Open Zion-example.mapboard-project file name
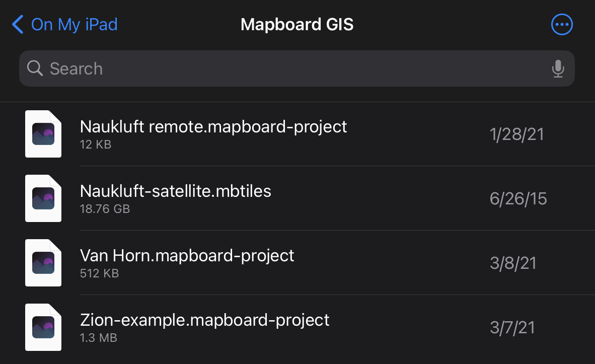 (x=205, y=320)
